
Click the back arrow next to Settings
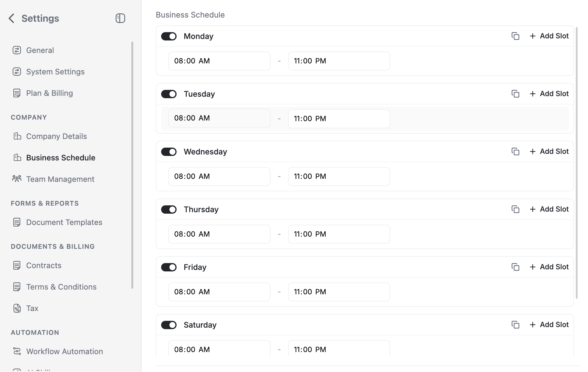tap(11, 18)
